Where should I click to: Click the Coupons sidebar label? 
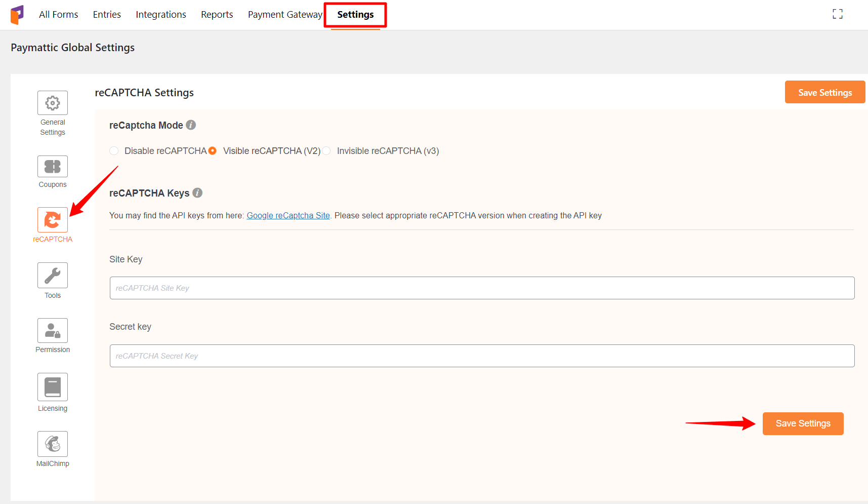point(53,184)
